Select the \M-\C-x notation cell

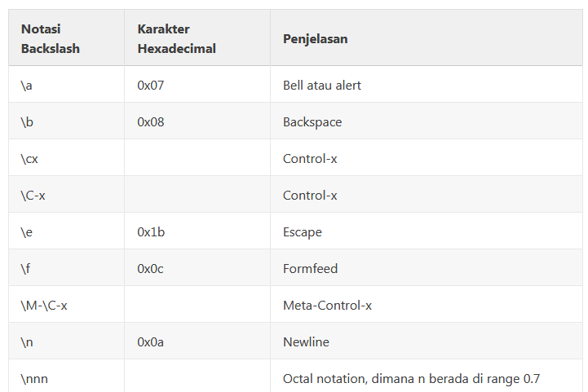tap(44, 305)
